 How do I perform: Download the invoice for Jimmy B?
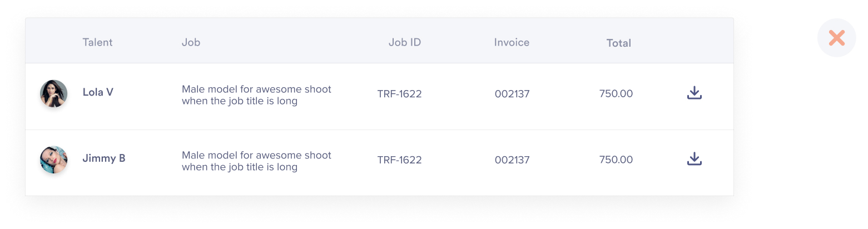[x=695, y=160]
